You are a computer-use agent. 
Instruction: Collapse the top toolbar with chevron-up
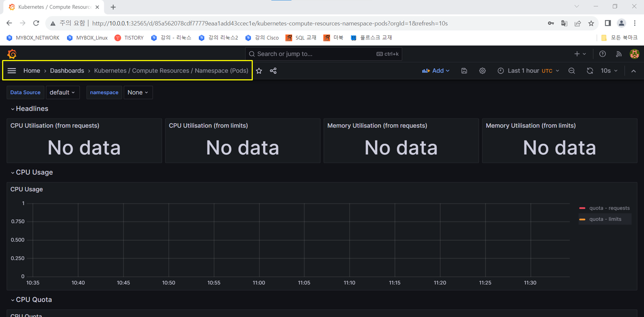[634, 71]
